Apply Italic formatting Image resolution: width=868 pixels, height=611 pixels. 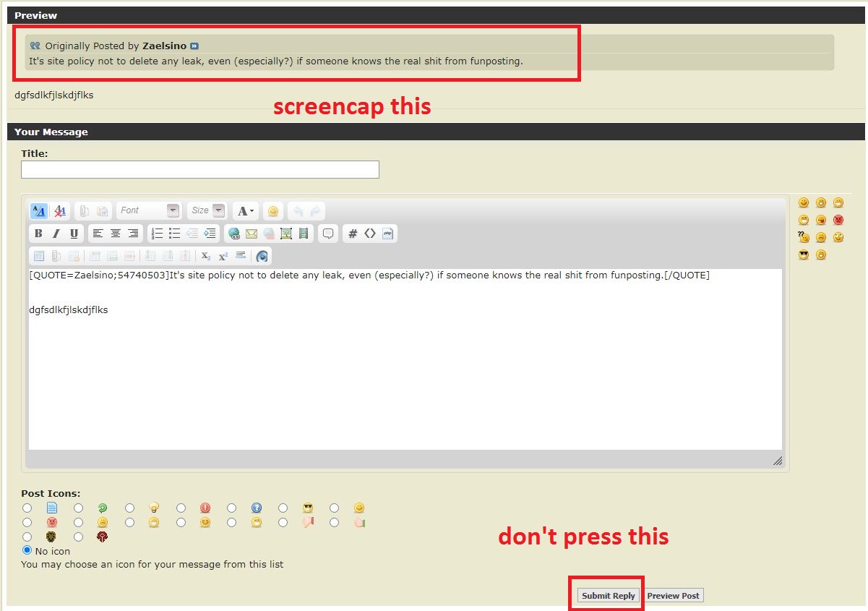point(56,234)
